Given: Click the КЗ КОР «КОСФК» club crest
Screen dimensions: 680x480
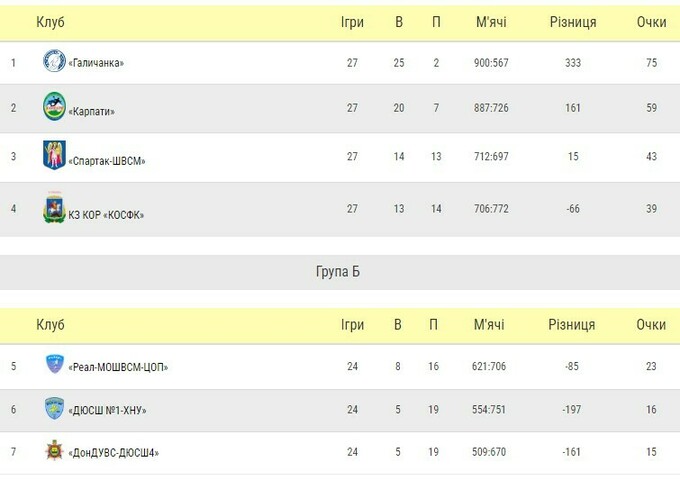Looking at the screenshot, I should coord(54,210).
